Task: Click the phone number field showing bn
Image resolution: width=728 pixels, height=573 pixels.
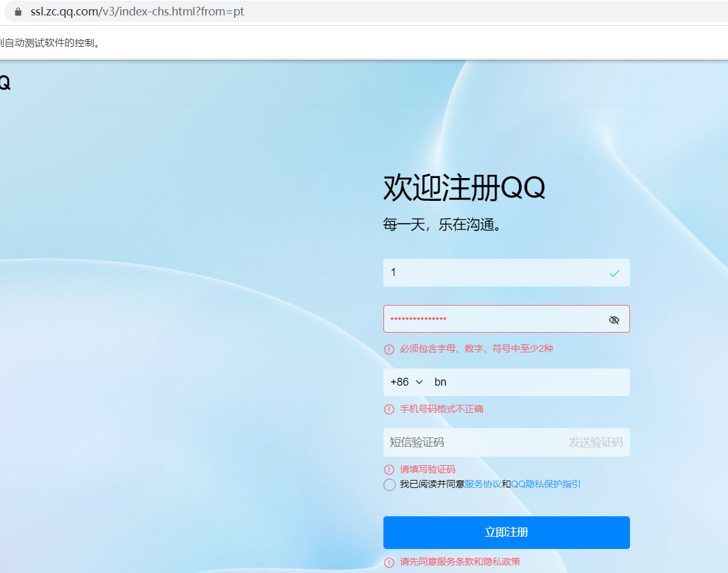Action: 530,382
